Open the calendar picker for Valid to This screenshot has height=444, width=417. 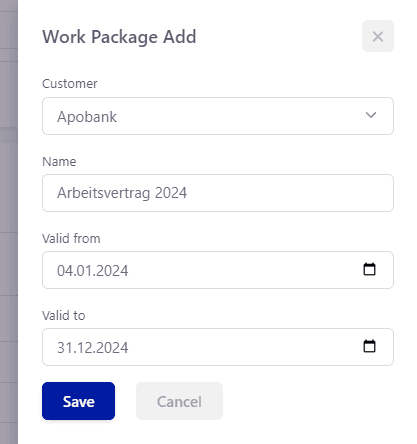point(369,346)
